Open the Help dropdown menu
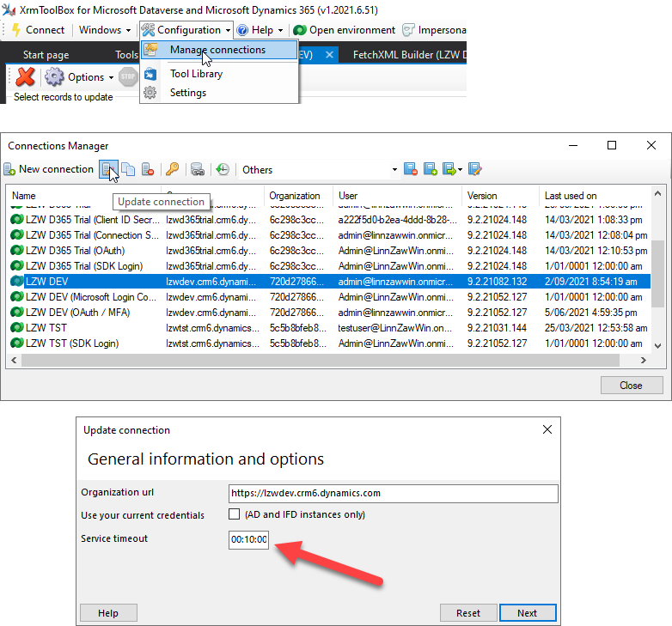Image resolution: width=672 pixels, height=626 pixels. click(260, 30)
